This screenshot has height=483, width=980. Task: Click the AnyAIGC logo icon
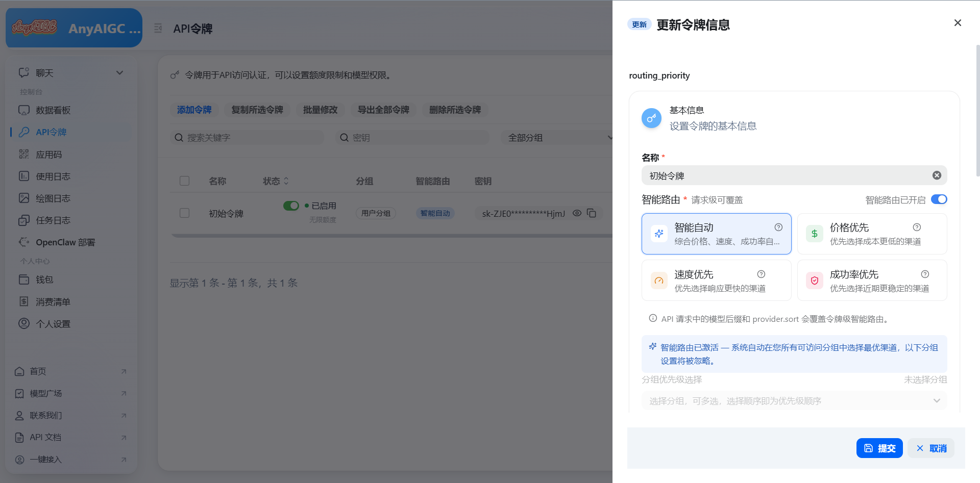pyautogui.click(x=35, y=28)
